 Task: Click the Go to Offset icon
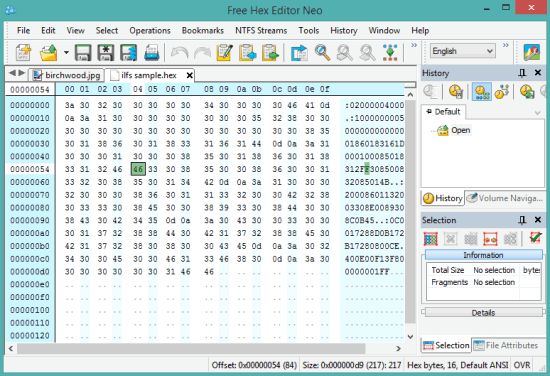[299, 52]
